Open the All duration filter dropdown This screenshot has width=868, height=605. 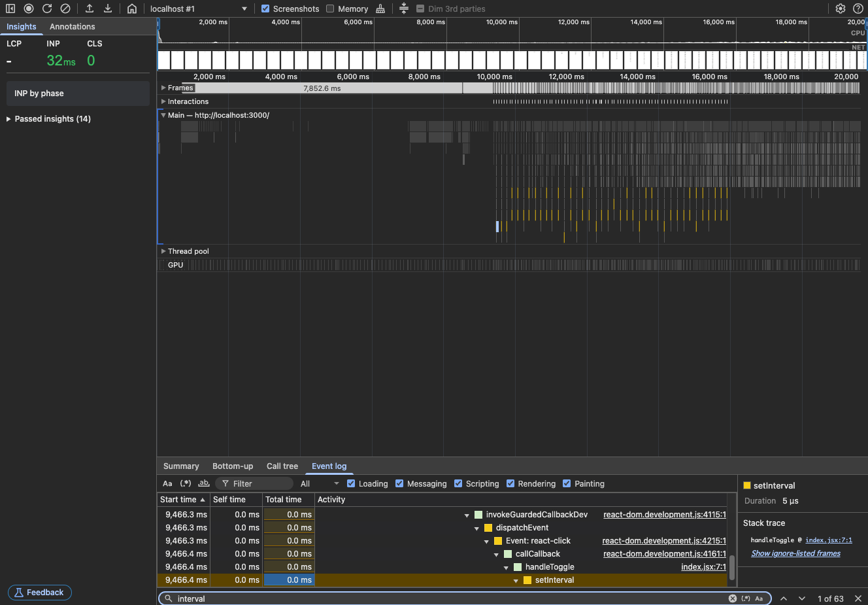pyautogui.click(x=320, y=483)
